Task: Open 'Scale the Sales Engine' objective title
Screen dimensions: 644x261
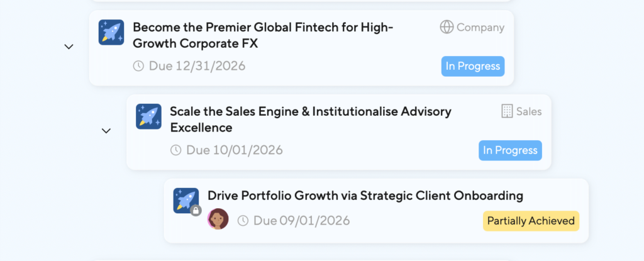Action: pyautogui.click(x=311, y=119)
